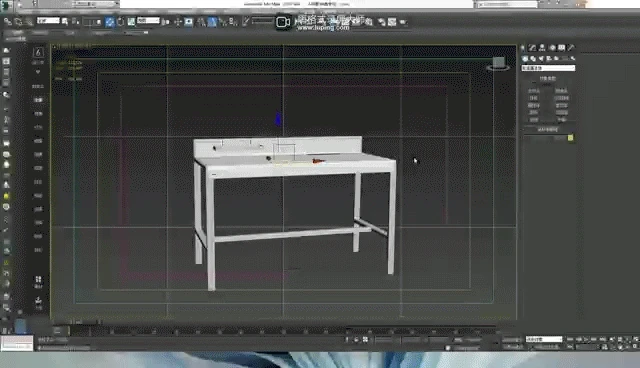Click the Play Animation control
Image resolution: width=640 pixels, height=368 pixels.
point(586,339)
